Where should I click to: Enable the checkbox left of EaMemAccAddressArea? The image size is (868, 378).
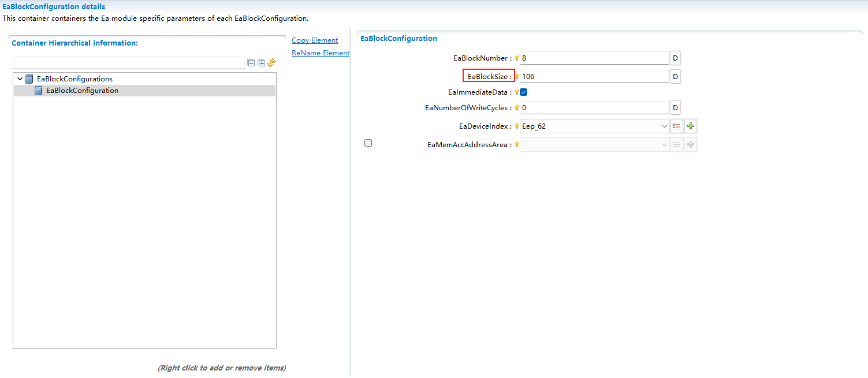(368, 143)
